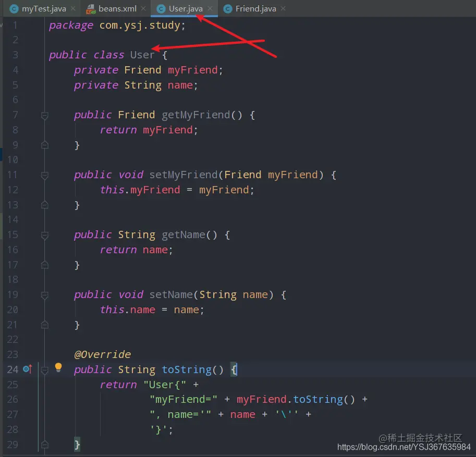Click this.myFriend assignment on line 12
This screenshot has width=476, height=457.
[177, 190]
